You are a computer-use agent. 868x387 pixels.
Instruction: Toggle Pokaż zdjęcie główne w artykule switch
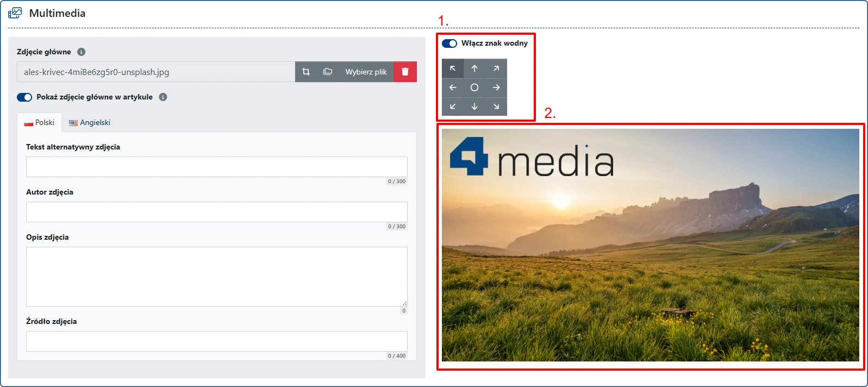pos(24,97)
